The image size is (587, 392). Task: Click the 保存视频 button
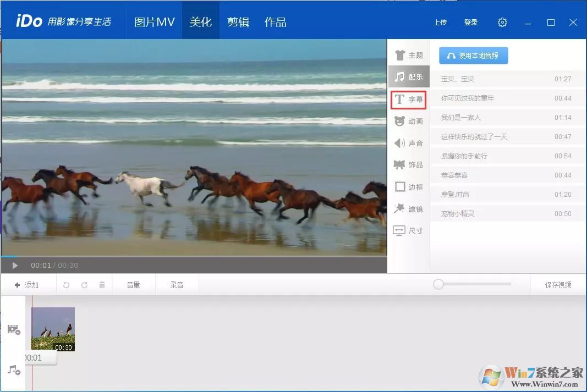[x=558, y=284]
